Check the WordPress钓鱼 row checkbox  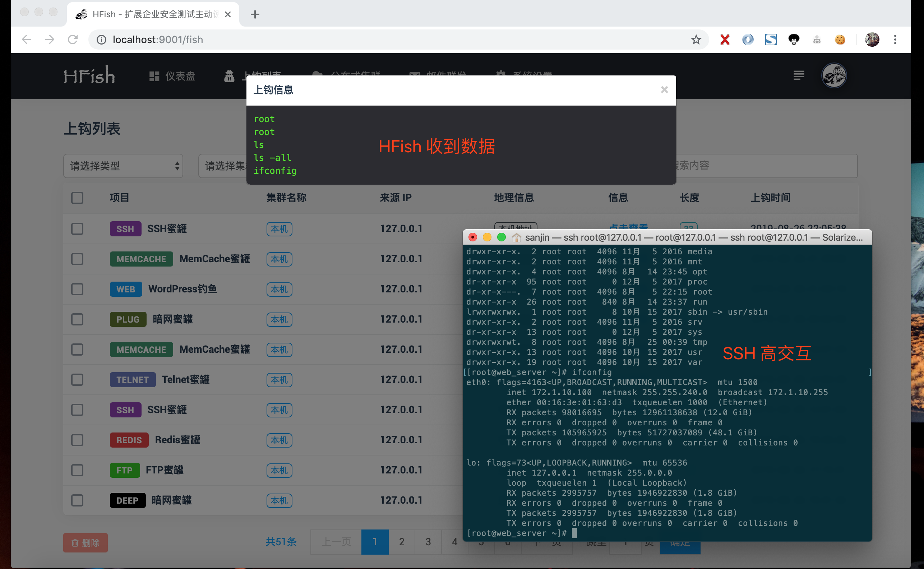click(x=77, y=289)
